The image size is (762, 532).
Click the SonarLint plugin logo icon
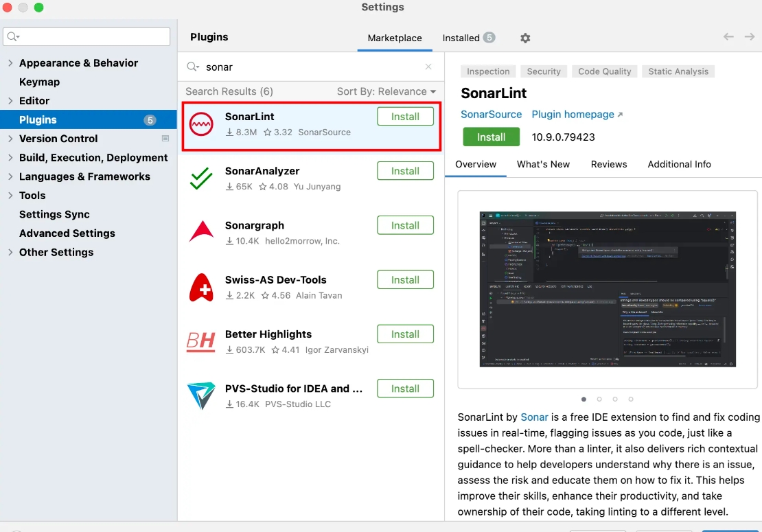coord(201,124)
